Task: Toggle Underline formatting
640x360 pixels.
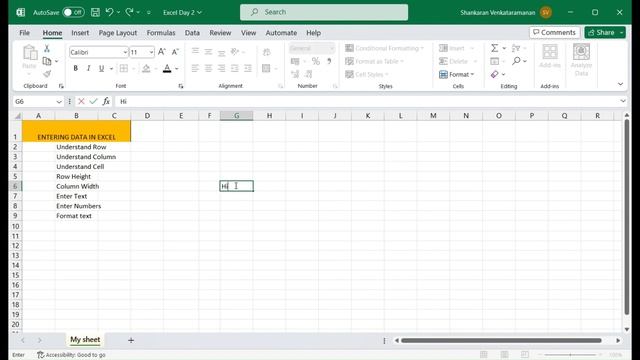Action: [101, 69]
